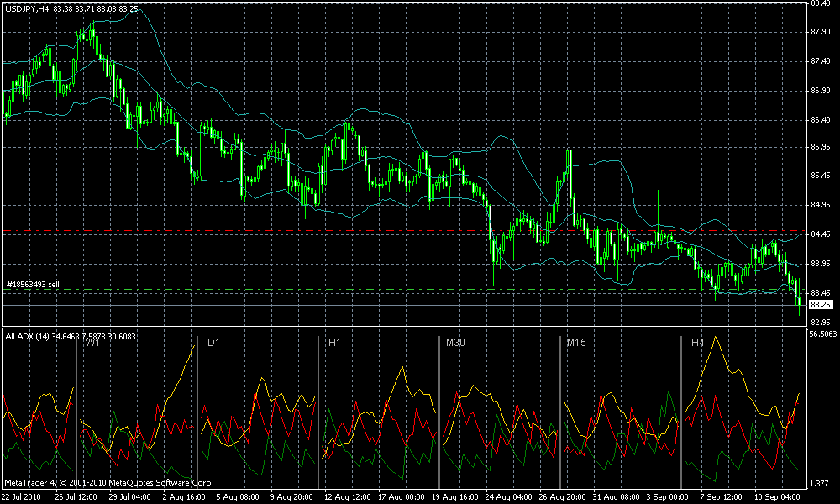Click the 84.45 price axis label
The height and width of the screenshot is (504, 840).
821,234
